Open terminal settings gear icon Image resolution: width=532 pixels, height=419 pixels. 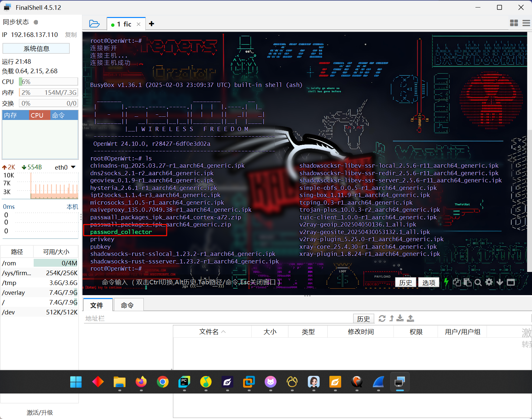pos(489,282)
